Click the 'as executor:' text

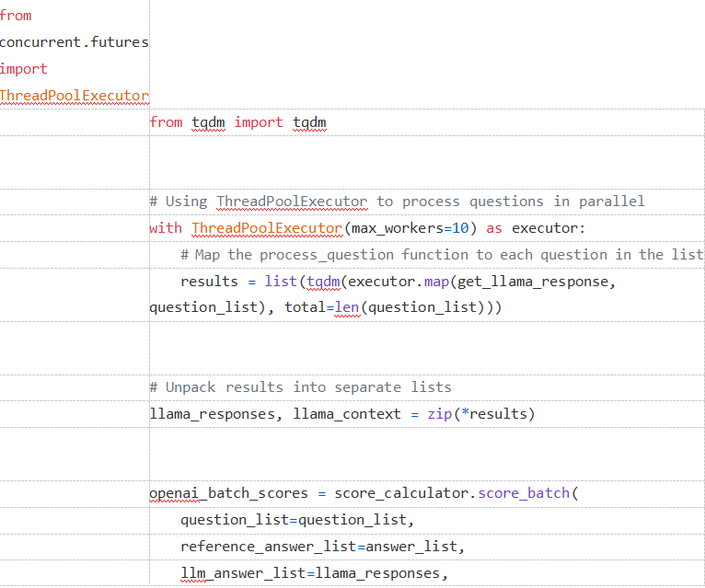536,228
